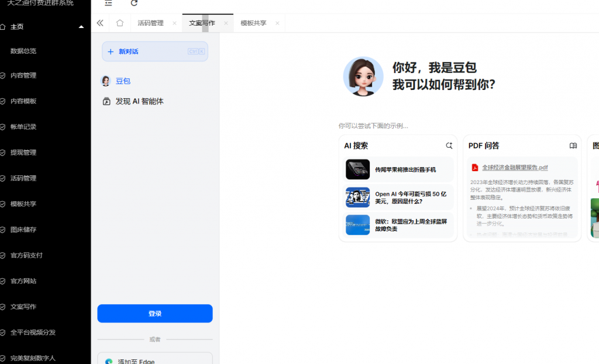599x364 pixels.
Task: Click the PDF 问答 book icon
Action: [573, 145]
